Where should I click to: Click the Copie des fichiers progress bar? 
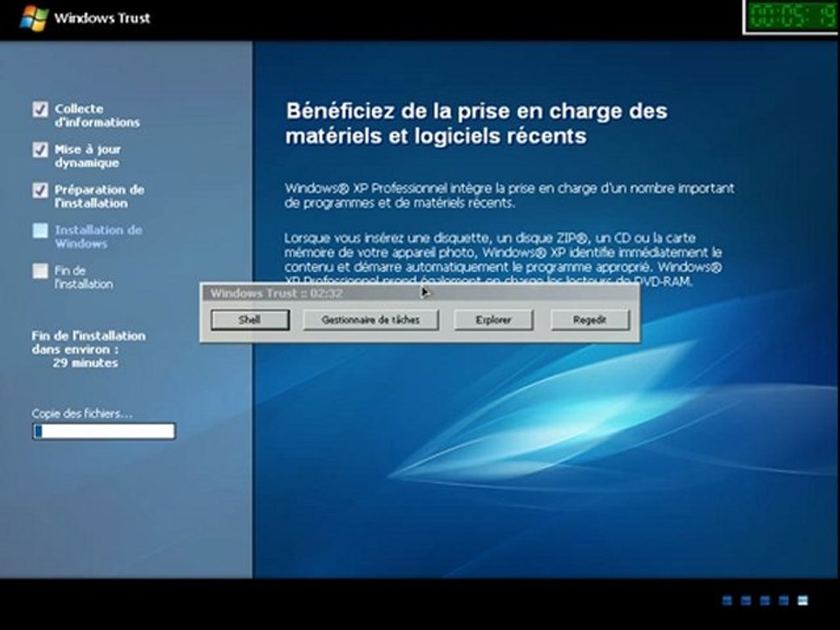(104, 431)
